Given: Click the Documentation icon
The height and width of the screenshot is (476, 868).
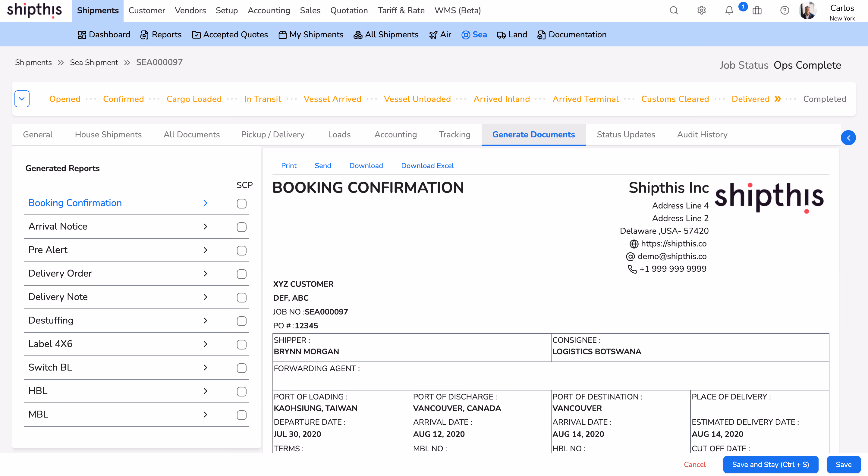Looking at the screenshot, I should (x=542, y=35).
